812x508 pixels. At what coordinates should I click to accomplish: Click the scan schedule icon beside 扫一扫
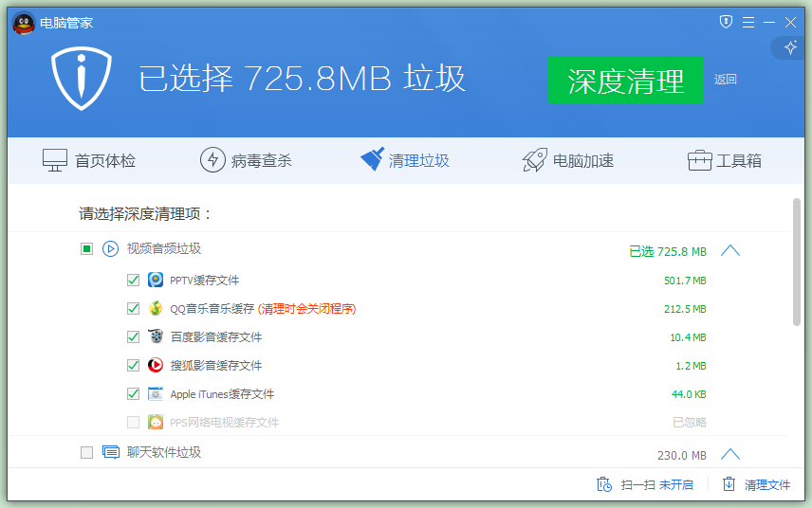(x=604, y=484)
